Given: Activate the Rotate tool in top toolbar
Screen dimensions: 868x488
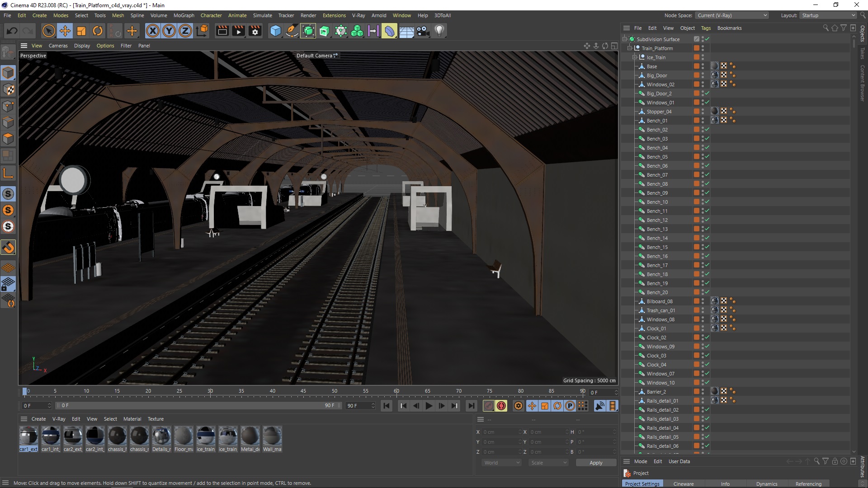Looking at the screenshot, I should [x=98, y=31].
